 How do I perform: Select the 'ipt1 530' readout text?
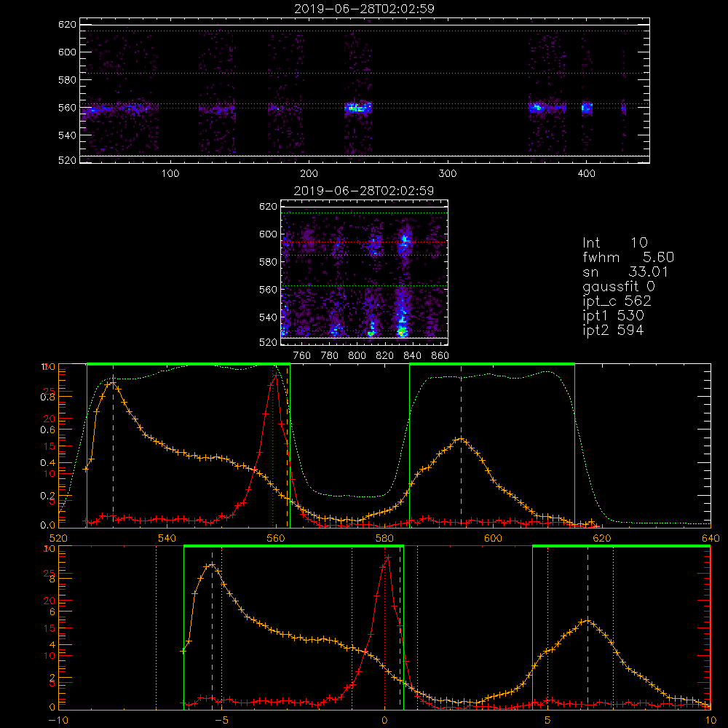(x=613, y=316)
